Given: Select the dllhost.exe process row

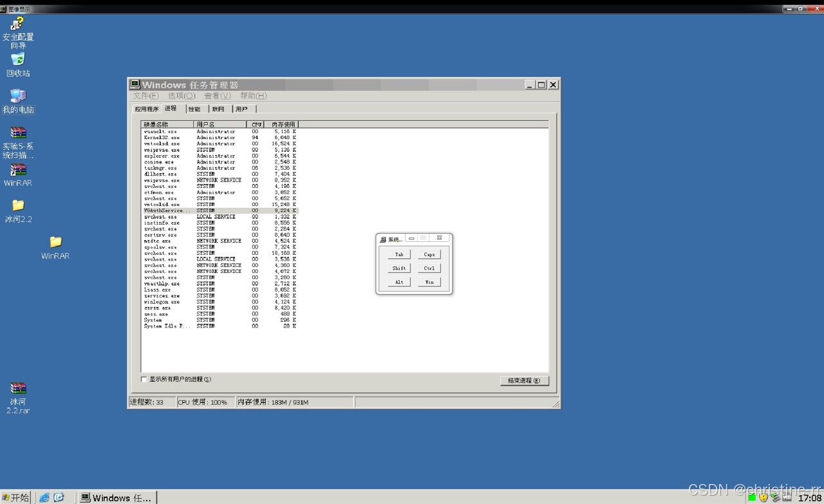Looking at the screenshot, I should [x=220, y=174].
